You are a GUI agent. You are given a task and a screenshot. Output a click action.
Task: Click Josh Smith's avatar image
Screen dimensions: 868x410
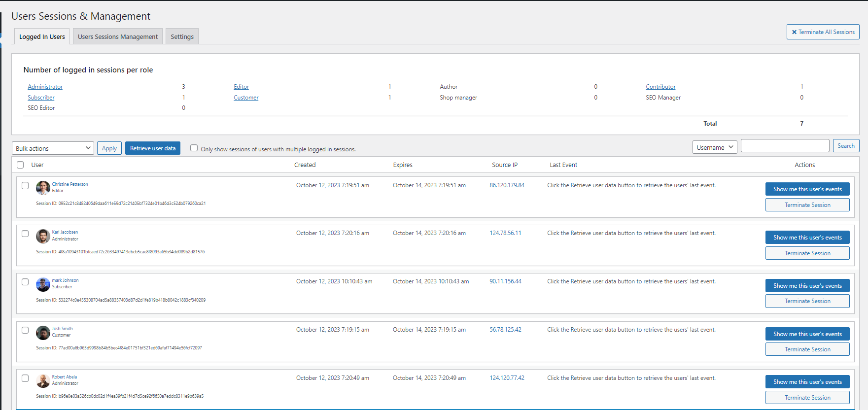(43, 333)
